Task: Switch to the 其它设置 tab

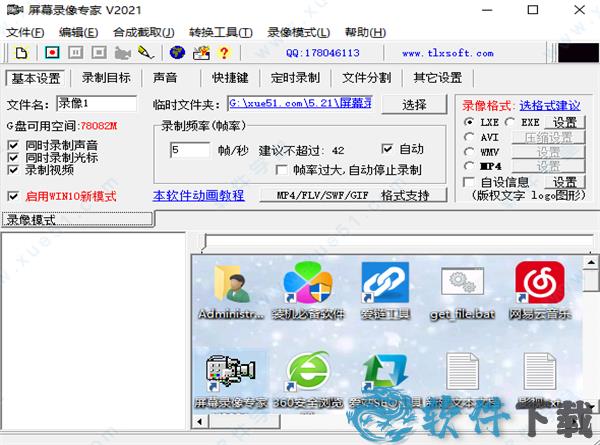Action: [438, 78]
